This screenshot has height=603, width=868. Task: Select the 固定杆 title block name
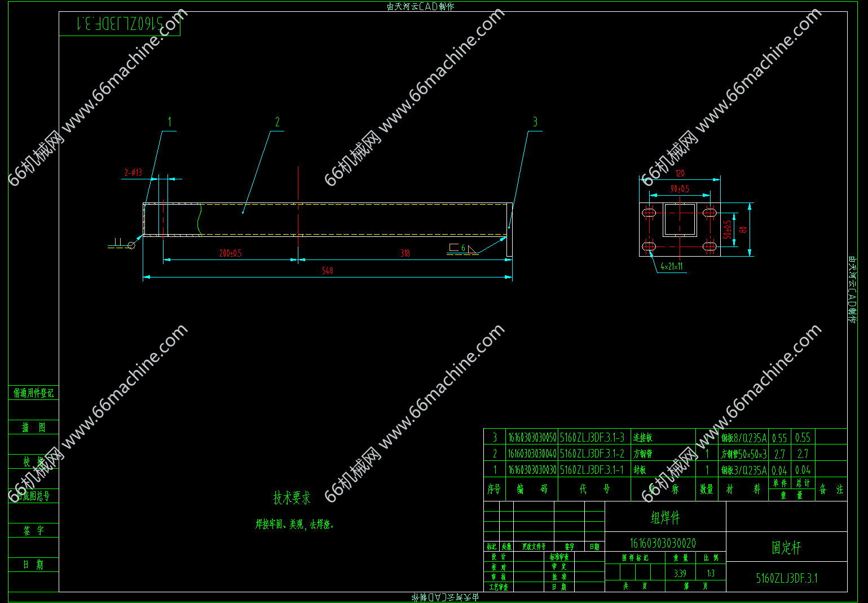786,548
